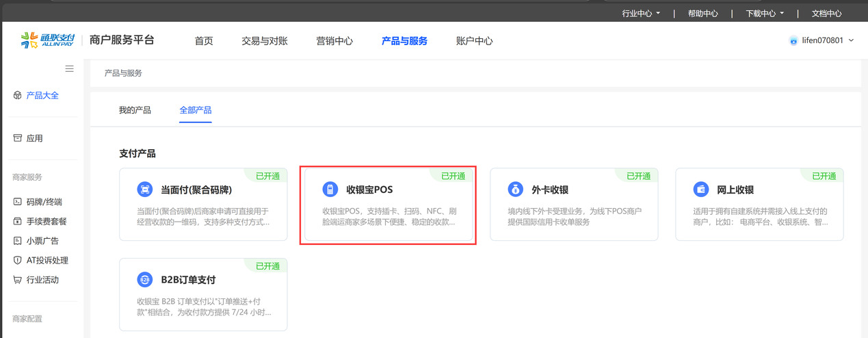Viewport: 868px width, 338px height.
Task: Go to 首页 in main navigation
Action: [x=204, y=40]
